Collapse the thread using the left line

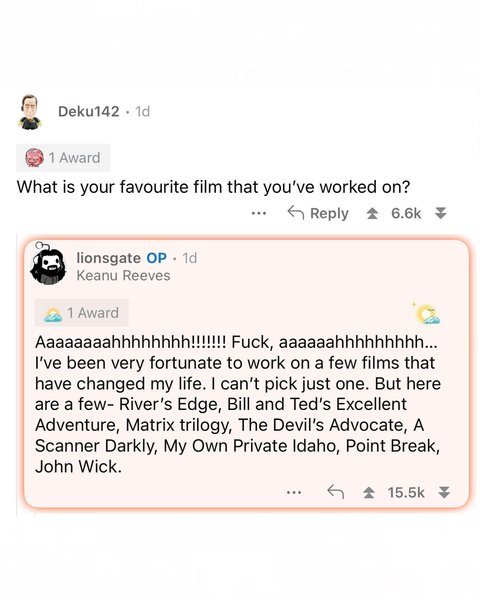pyautogui.click(x=17, y=375)
